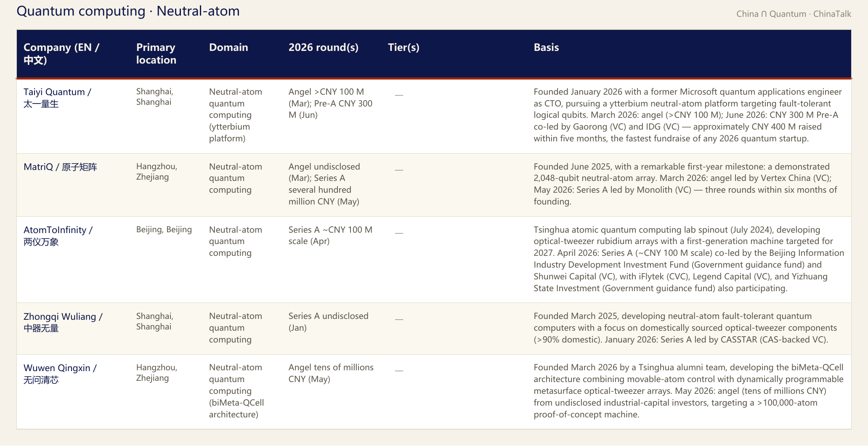This screenshot has height=446, width=868.
Task: Select the round cell "Series A undisclosed (Jan)"
Action: 329,321
